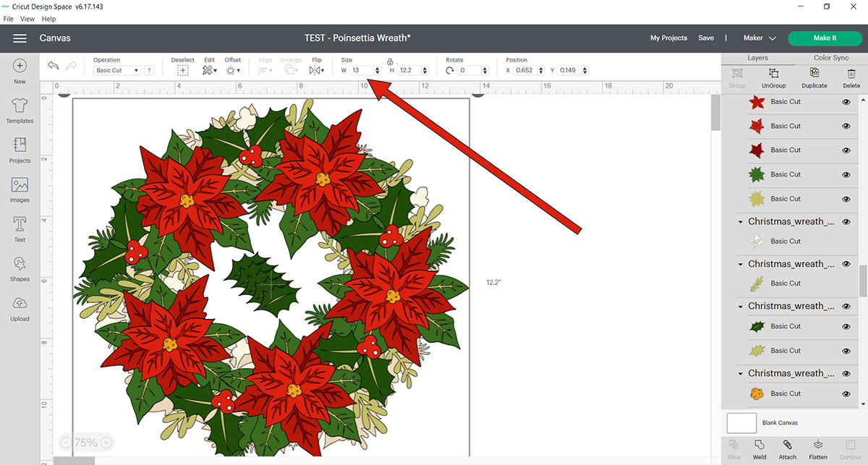Hide the green star-shaped Basic Cut layer
This screenshot has height=465, width=868.
(x=846, y=174)
